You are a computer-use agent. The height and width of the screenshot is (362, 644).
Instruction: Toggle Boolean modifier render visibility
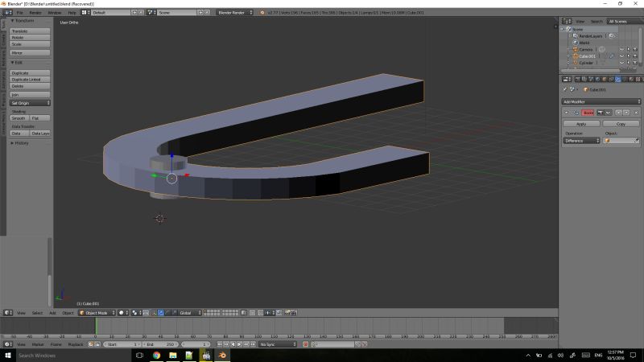(601, 113)
